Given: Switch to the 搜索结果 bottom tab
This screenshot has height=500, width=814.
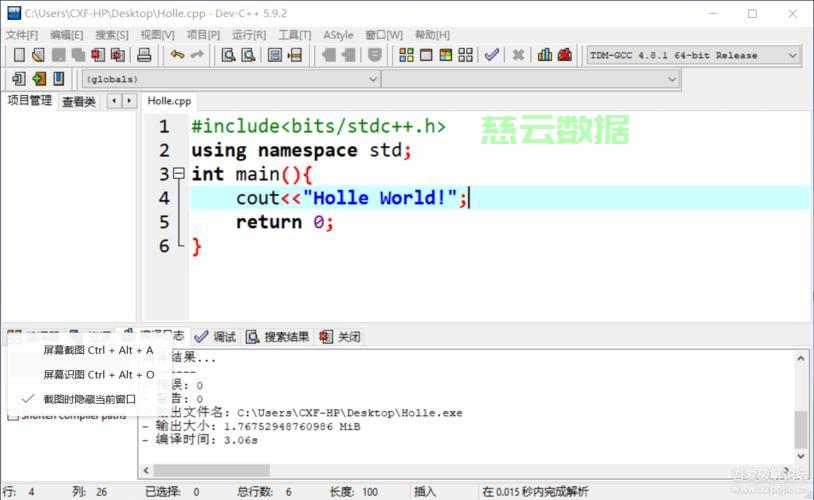Looking at the screenshot, I should click(x=277, y=337).
